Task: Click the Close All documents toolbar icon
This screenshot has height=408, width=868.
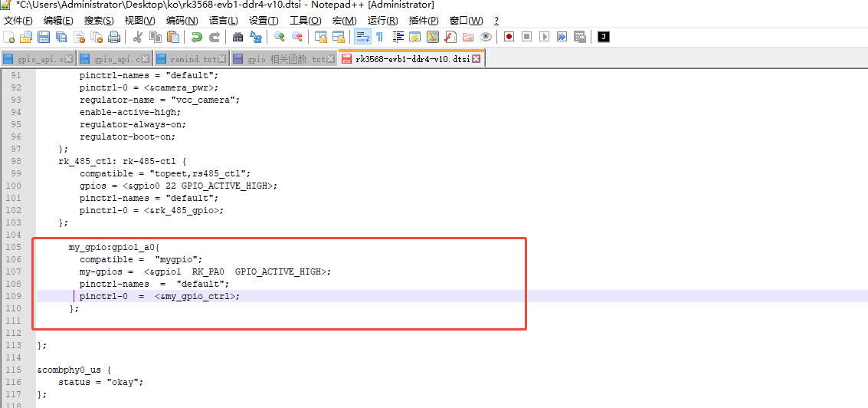Action: [x=97, y=37]
